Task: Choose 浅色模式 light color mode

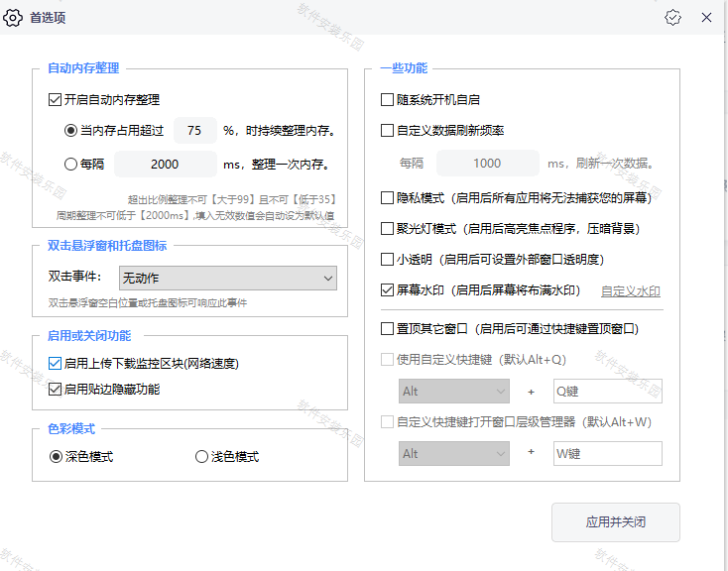Action: pyautogui.click(x=202, y=457)
